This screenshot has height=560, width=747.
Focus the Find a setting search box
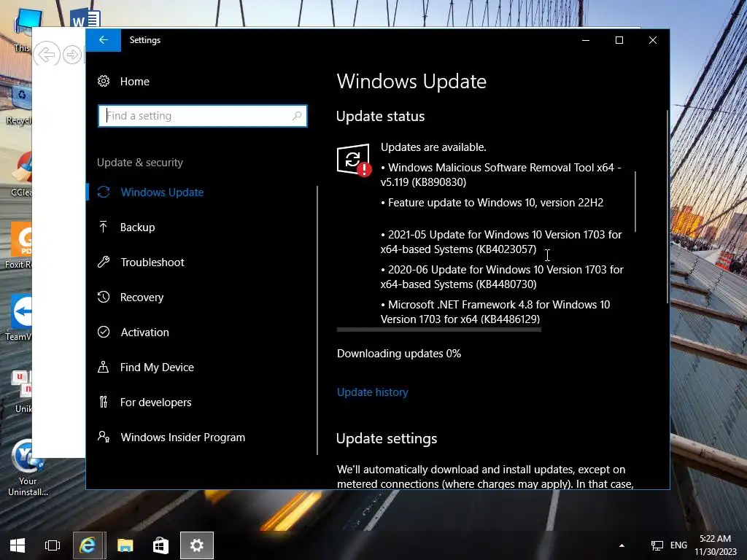point(203,116)
